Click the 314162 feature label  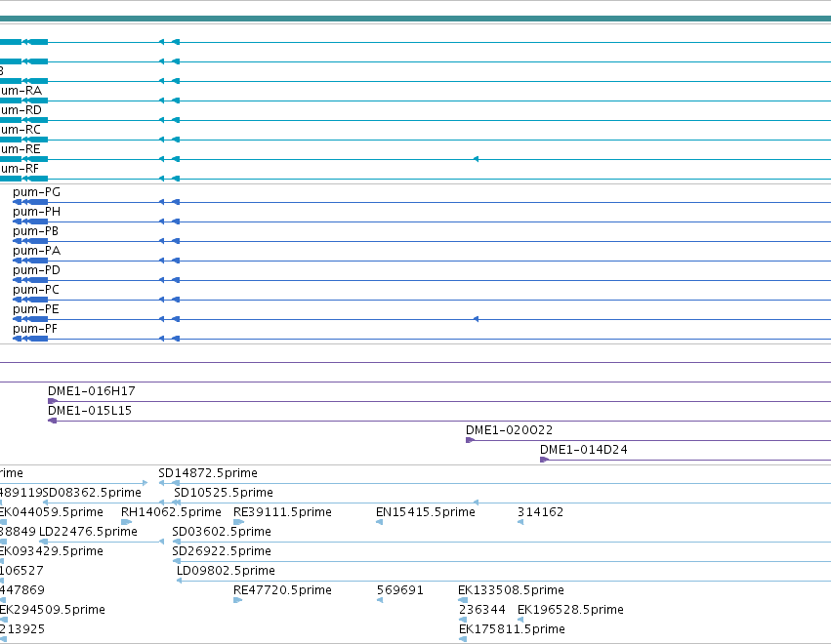(x=541, y=512)
